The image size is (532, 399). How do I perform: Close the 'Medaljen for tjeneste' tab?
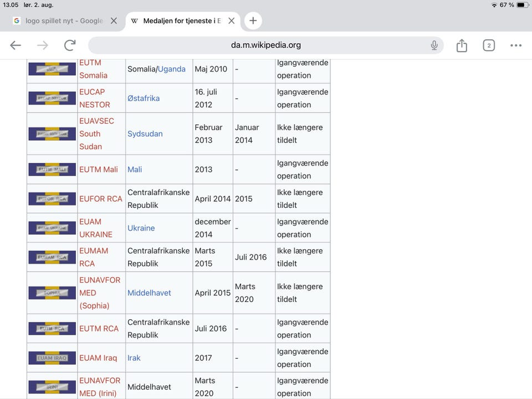pos(232,21)
